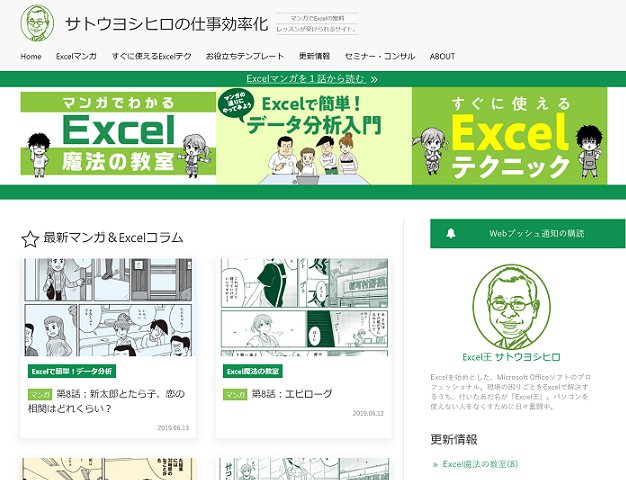The width and height of the screenshot is (626, 480).
Task: Click マンガ label on 新太郎とたら子 card
Action: (x=40, y=395)
